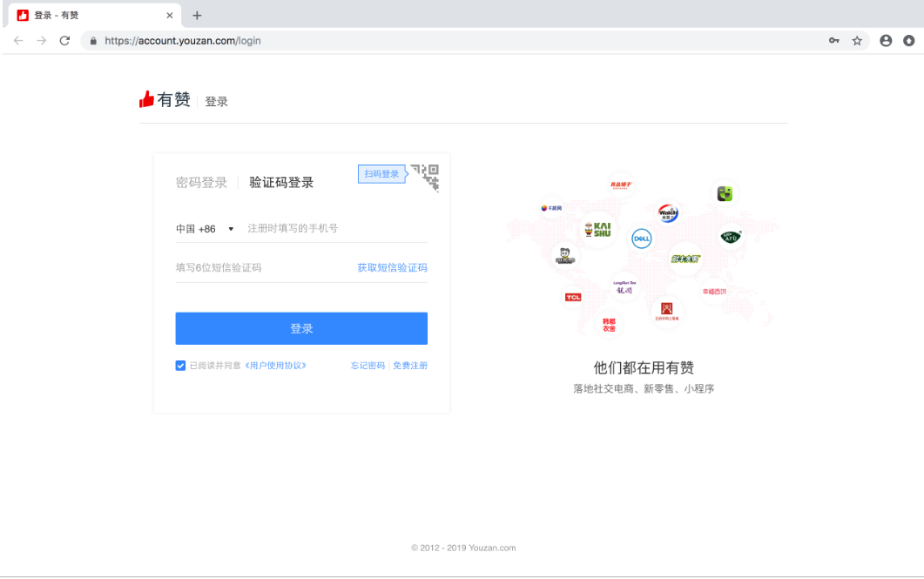Click the 落地社交电商、新零售、小程序 text
The height and width of the screenshot is (579, 924).
coord(644,388)
